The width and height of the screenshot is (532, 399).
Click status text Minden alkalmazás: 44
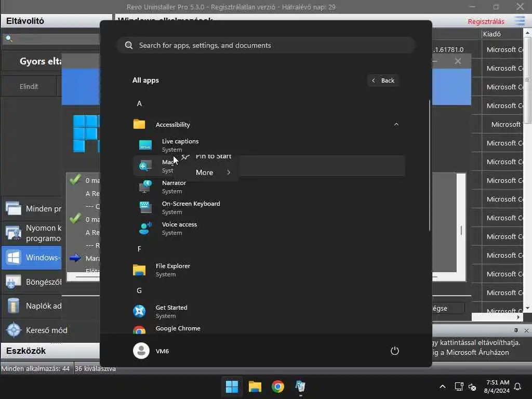click(x=35, y=368)
